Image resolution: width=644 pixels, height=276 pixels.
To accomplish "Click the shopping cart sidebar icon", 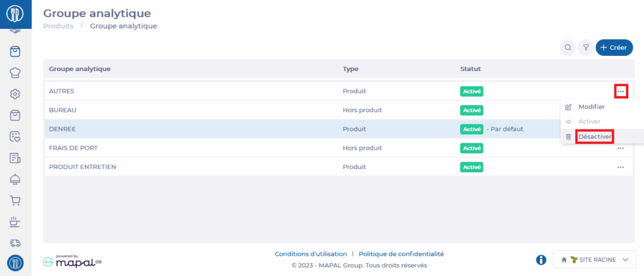I will [16, 201].
